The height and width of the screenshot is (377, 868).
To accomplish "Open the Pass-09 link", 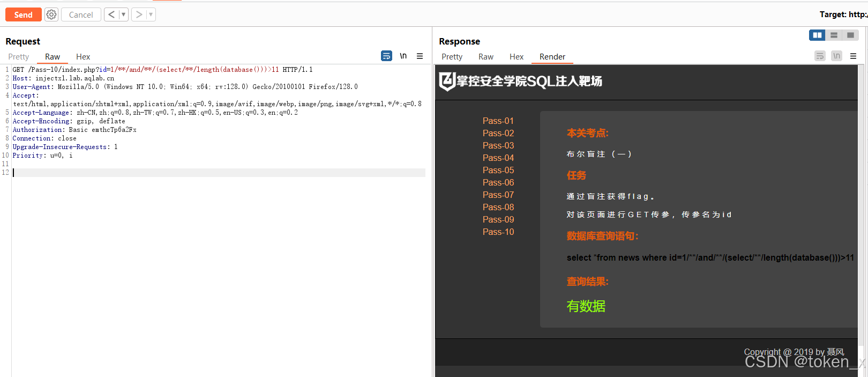I will click(x=498, y=220).
